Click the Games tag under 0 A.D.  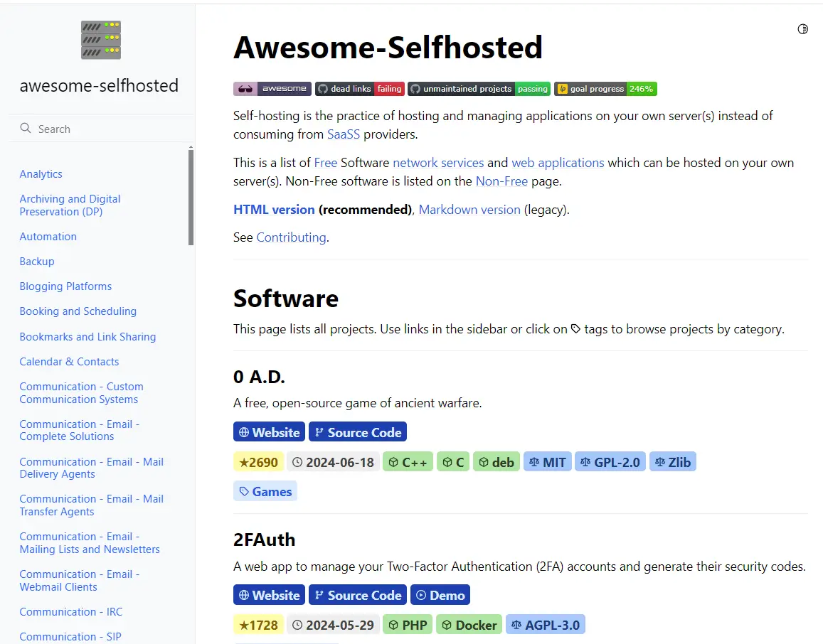click(x=265, y=491)
